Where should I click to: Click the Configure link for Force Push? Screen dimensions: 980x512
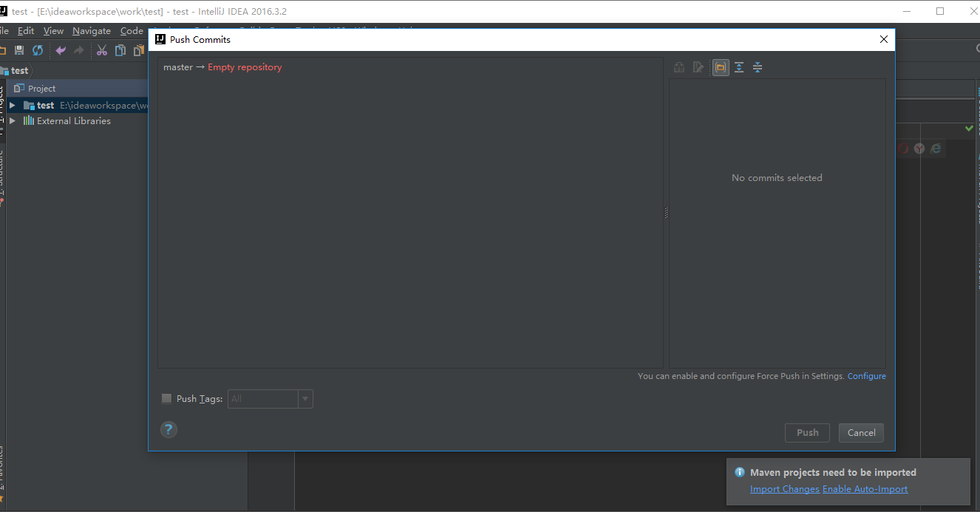[x=866, y=376]
